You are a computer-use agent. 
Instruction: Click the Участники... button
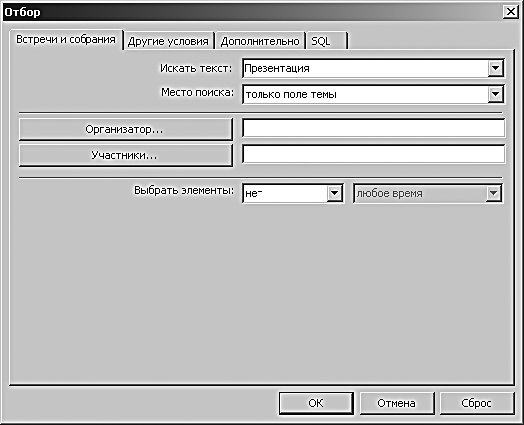click(x=126, y=155)
